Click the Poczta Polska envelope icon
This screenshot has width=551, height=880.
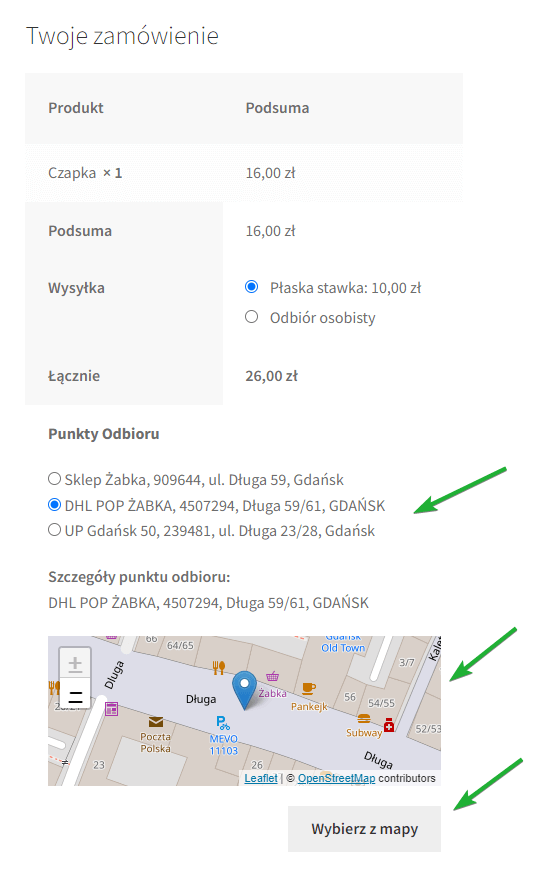(x=155, y=722)
